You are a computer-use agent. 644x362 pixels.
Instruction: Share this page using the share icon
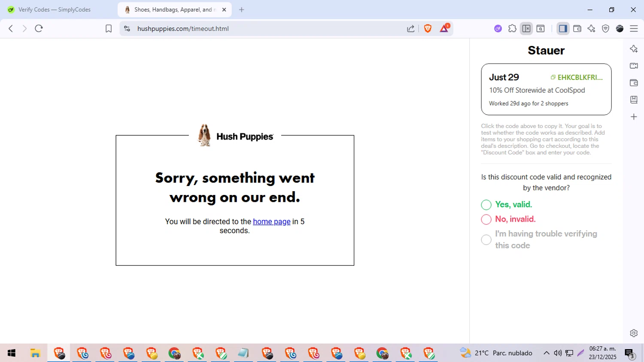[411, 28]
